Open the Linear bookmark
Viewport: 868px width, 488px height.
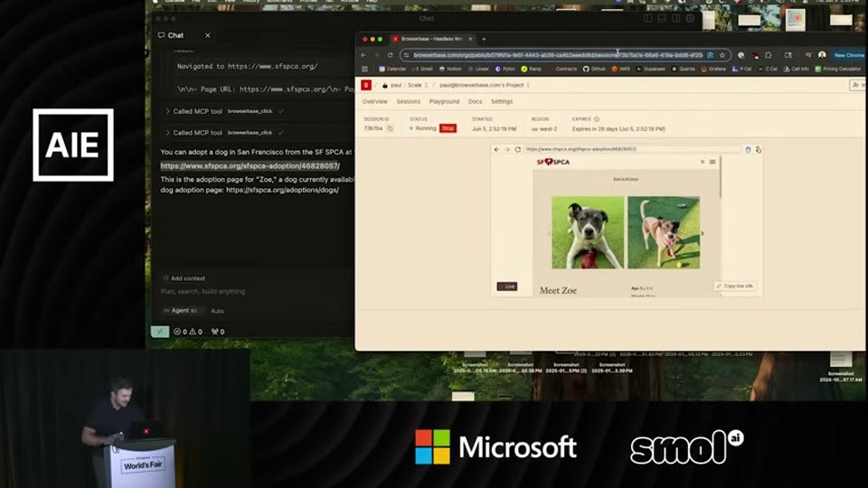tap(478, 70)
